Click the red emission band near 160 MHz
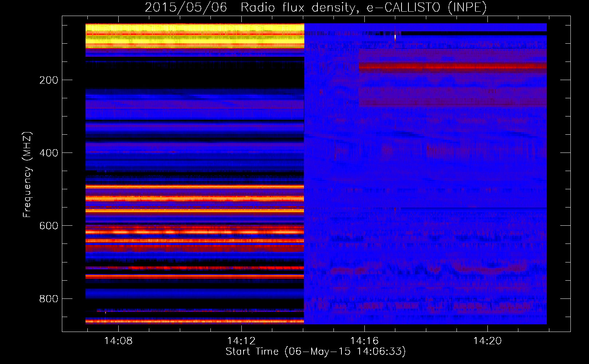 [x=452, y=67]
